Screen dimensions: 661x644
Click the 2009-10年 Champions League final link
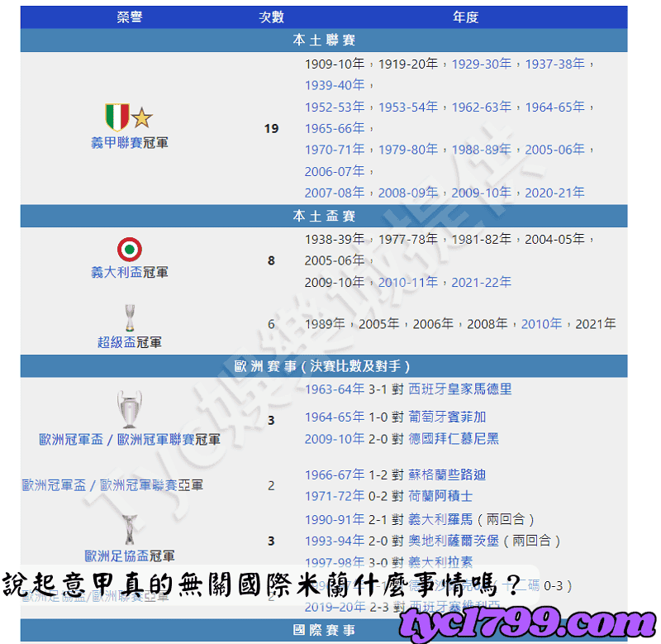(335, 439)
